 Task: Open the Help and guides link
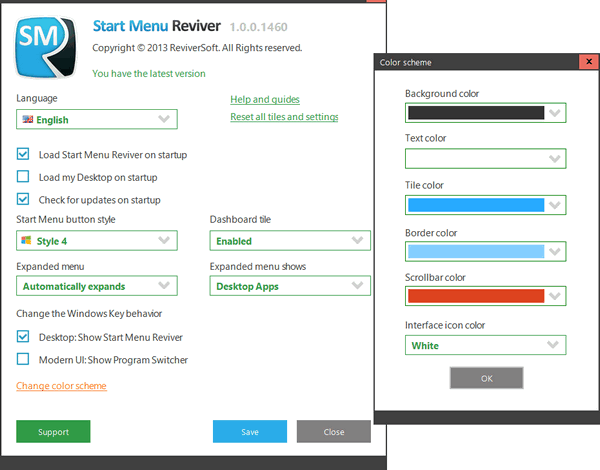265,100
